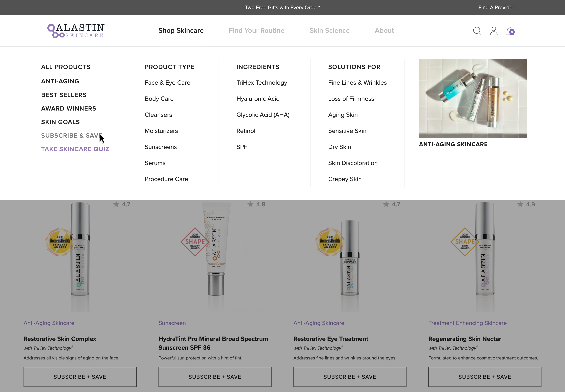Open the Skin Science menu
This screenshot has width=565, height=392.
point(329,30)
